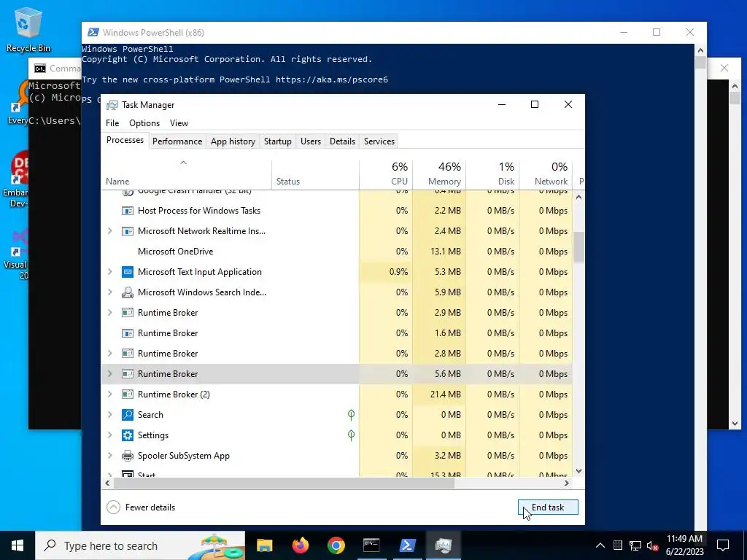Viewport: 747px width, 560px height.
Task: Collapse Task Manager with Fewer details
Action: [x=141, y=507]
